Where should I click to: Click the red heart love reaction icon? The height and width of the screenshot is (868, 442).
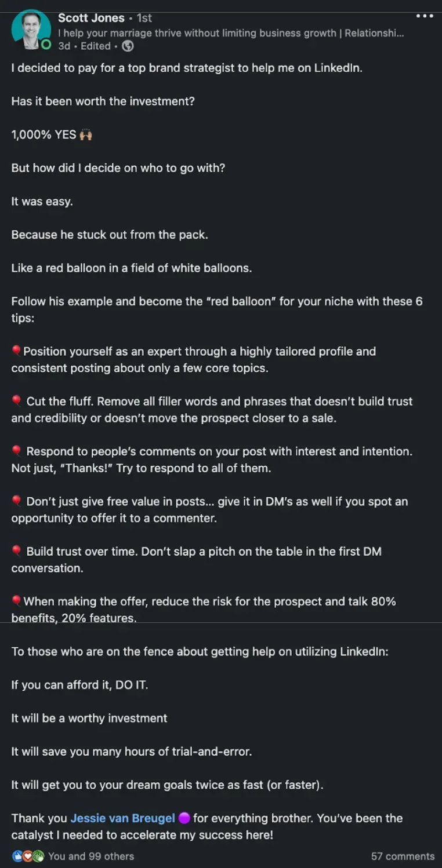(x=27, y=856)
